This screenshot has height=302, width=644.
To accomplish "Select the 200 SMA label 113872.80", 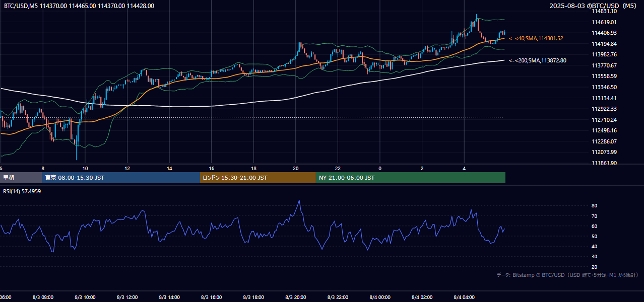I will 538,60.
